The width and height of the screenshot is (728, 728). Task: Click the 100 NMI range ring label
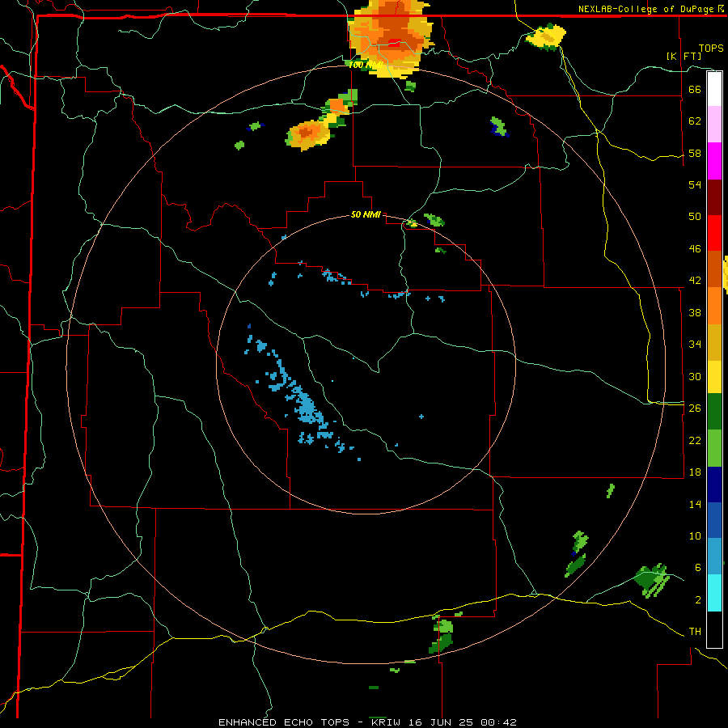(366, 65)
